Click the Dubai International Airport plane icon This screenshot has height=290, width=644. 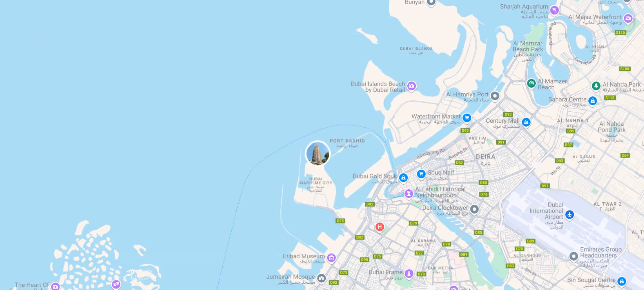570,214
